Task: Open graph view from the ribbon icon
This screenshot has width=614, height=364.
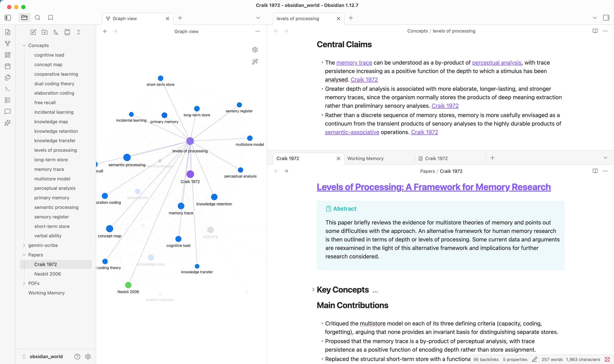Action: click(x=8, y=43)
